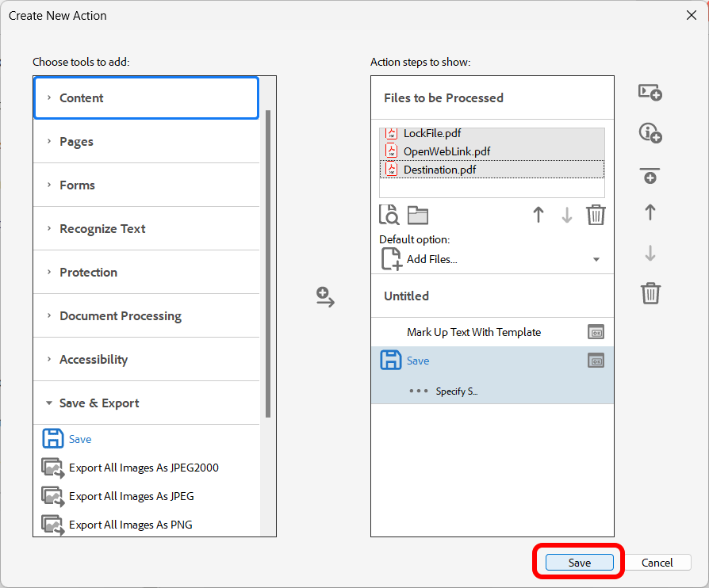Viewport: 709px width, 588px height.
Task: Remove selected file with file list trash icon
Action: 596,215
